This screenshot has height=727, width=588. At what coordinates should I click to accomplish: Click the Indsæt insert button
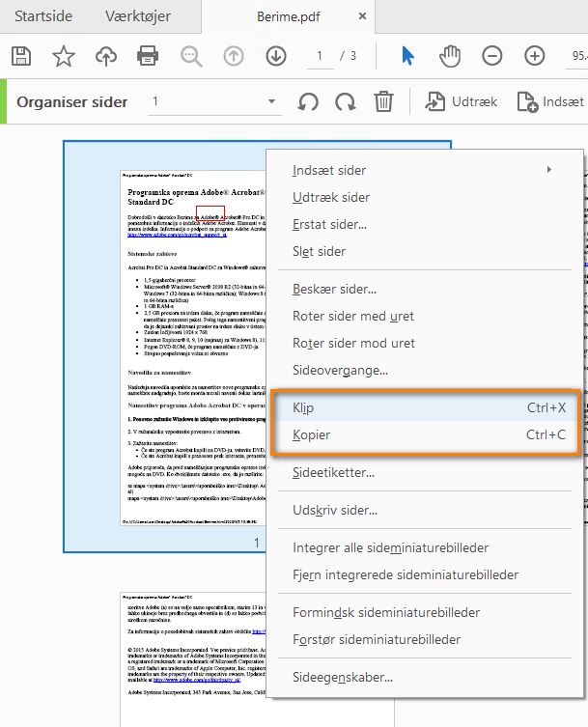pyautogui.click(x=550, y=101)
